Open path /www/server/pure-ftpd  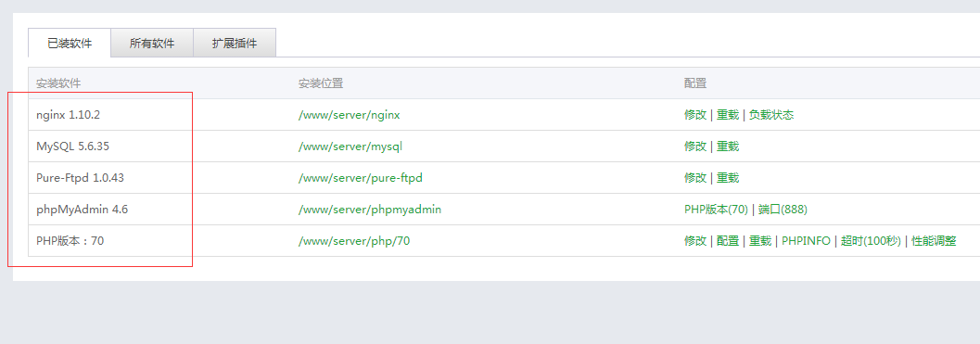pyautogui.click(x=361, y=178)
